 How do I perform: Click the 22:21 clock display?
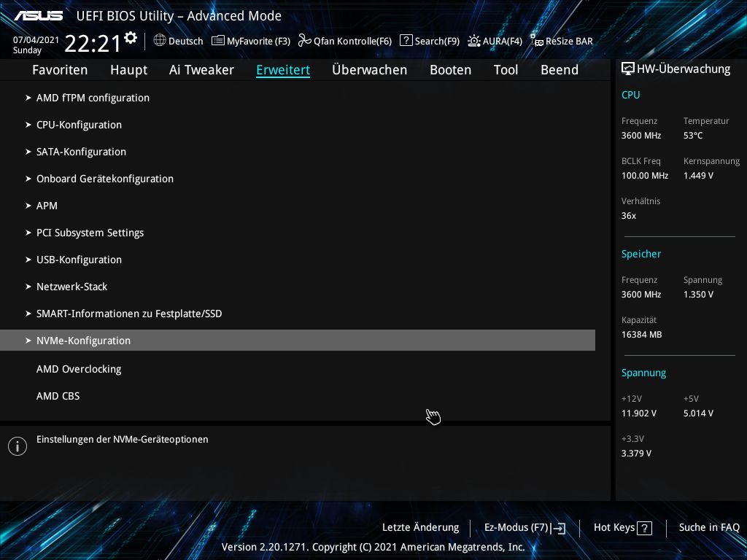pos(93,43)
